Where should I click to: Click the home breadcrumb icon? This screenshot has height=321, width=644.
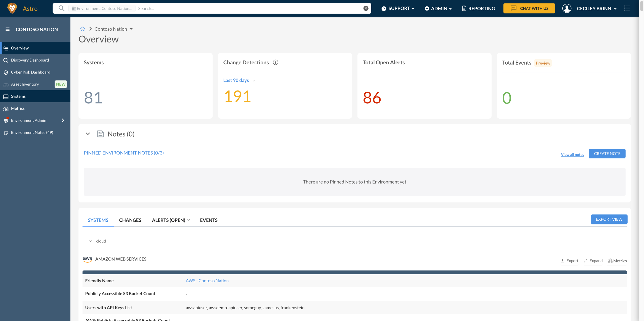click(83, 29)
